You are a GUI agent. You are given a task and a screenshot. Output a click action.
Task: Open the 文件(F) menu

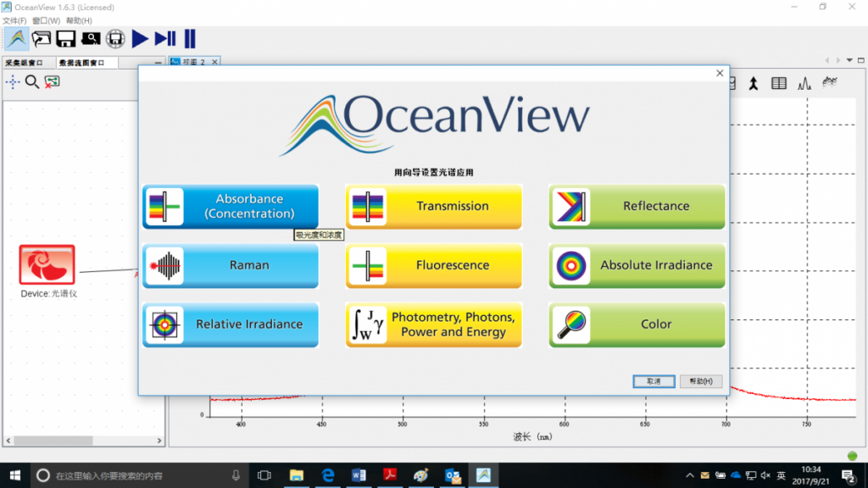pos(14,20)
